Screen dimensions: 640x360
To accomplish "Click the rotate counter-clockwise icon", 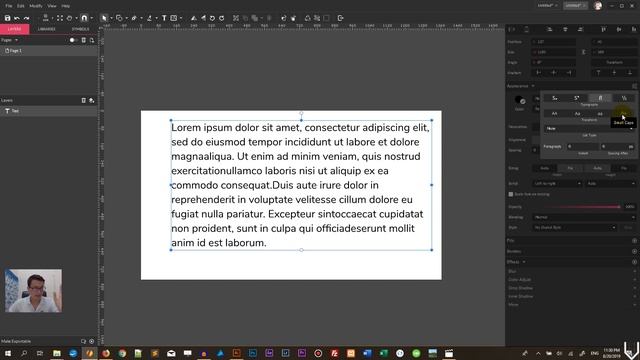I will (x=212, y=18).
